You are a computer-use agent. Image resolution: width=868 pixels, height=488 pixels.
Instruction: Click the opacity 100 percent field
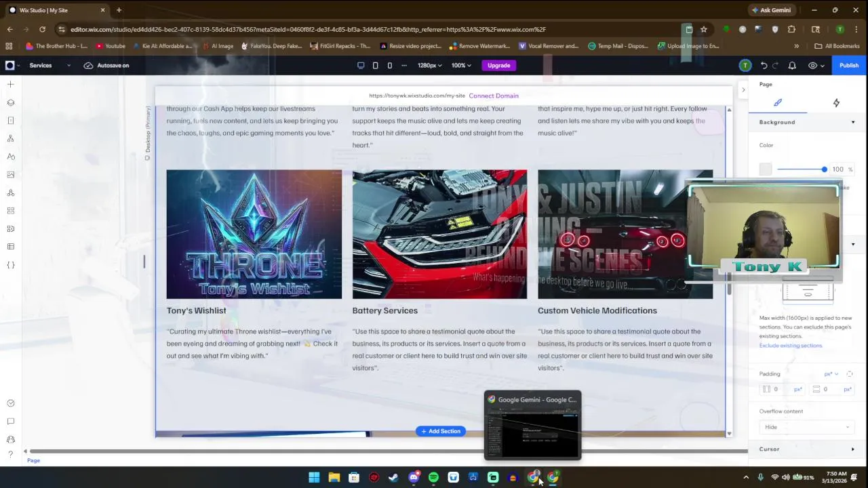(842, 169)
